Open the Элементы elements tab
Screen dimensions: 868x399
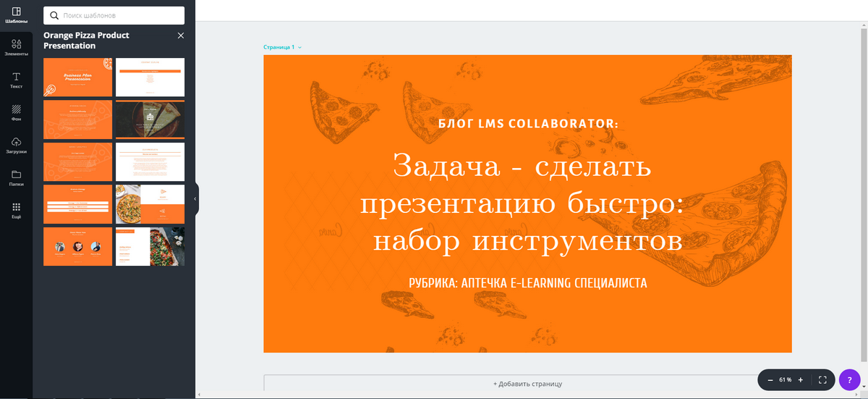[16, 48]
